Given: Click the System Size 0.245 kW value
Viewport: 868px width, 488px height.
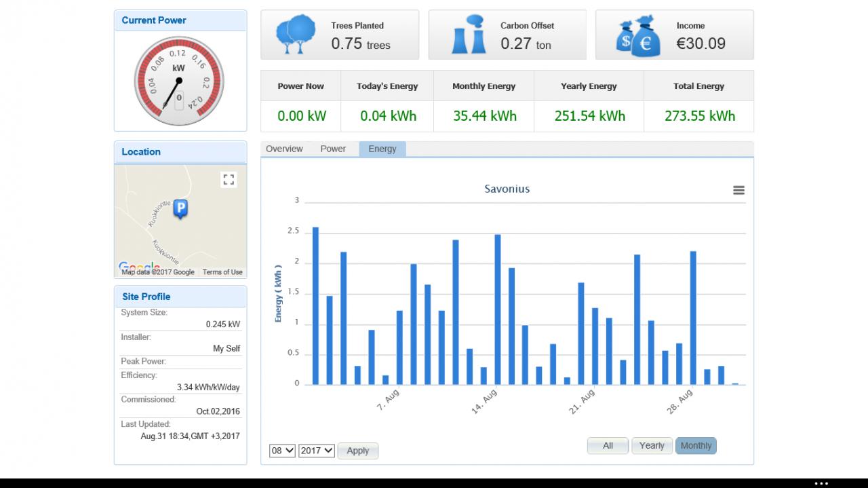Looking at the screenshot, I should (223, 324).
